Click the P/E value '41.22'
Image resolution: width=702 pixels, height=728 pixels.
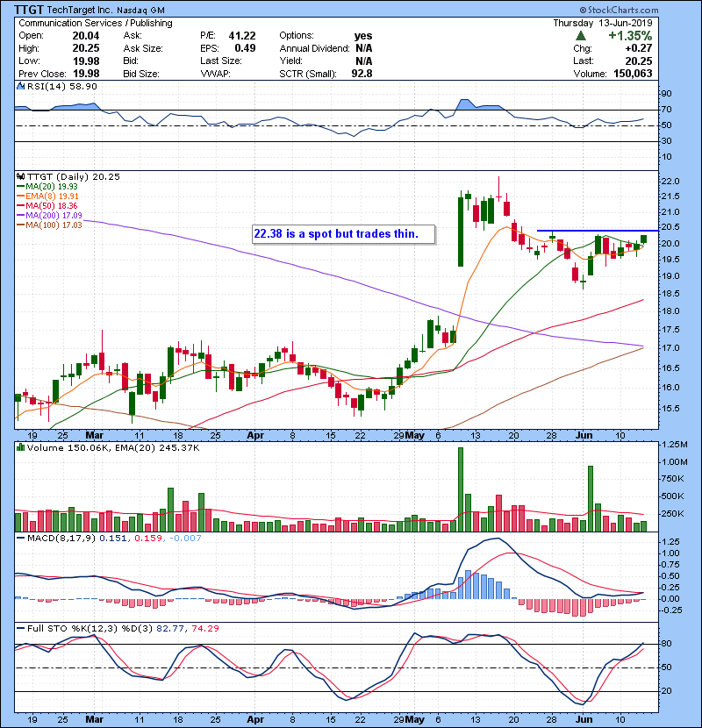coord(242,36)
